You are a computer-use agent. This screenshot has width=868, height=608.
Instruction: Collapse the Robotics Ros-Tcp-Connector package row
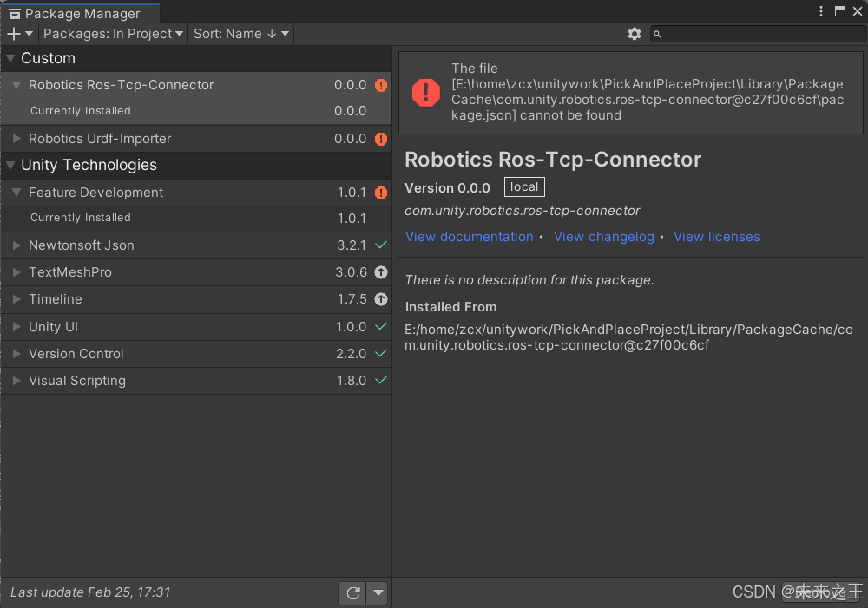[x=16, y=85]
